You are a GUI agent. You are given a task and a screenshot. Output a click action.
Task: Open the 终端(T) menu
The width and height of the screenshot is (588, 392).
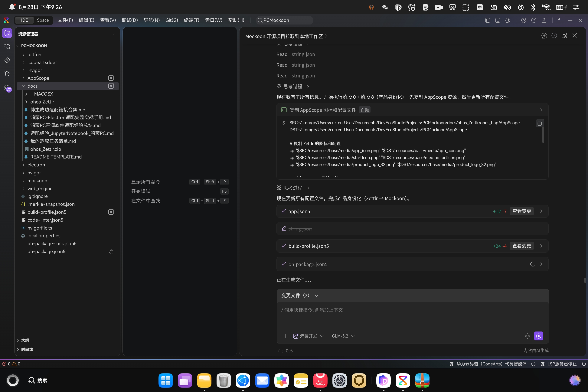tap(191, 20)
